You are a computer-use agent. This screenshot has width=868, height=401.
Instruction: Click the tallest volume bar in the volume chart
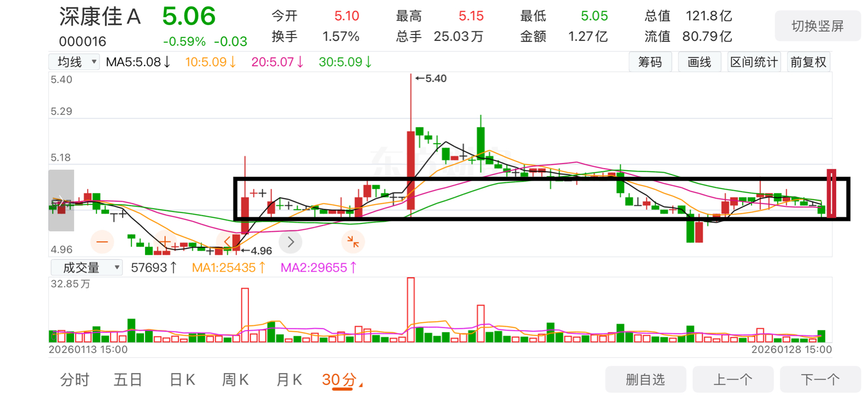coord(411,310)
